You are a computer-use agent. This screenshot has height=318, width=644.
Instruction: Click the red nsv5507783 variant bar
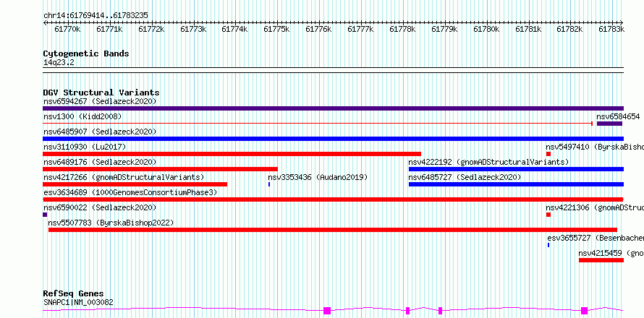tap(333, 230)
